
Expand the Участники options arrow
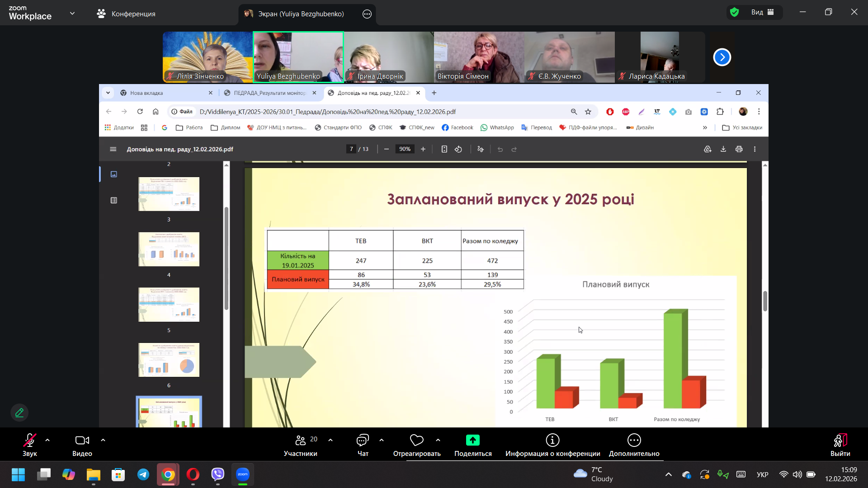330,440
